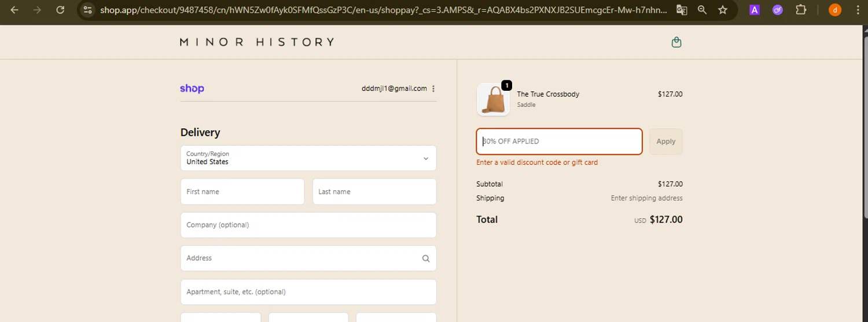Click the 'Enter a valid discount code' error

tap(537, 162)
